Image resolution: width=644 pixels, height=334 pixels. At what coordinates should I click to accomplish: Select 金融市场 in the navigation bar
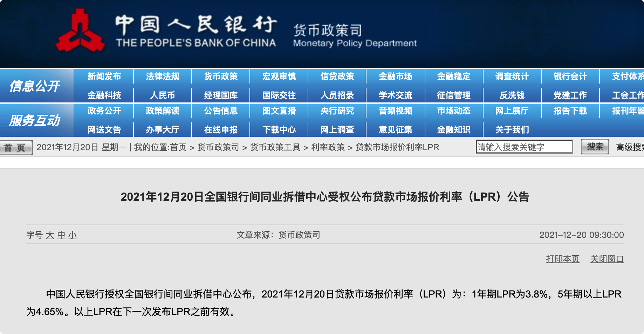395,76
